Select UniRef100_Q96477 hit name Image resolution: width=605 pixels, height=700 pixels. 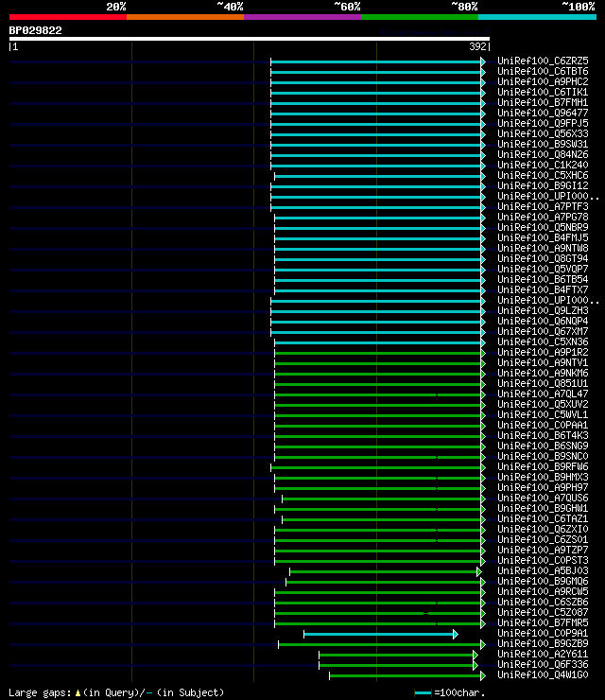pos(543,113)
